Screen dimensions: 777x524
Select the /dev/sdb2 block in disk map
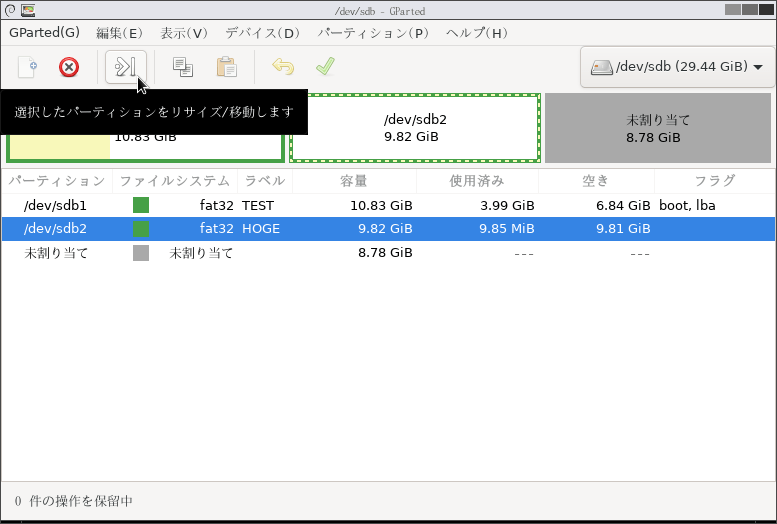pyautogui.click(x=415, y=128)
